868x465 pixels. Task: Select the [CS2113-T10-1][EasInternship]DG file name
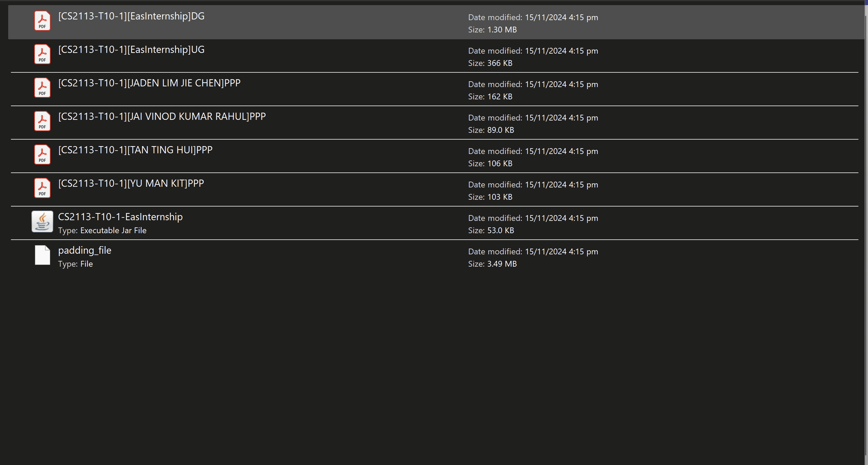click(131, 16)
